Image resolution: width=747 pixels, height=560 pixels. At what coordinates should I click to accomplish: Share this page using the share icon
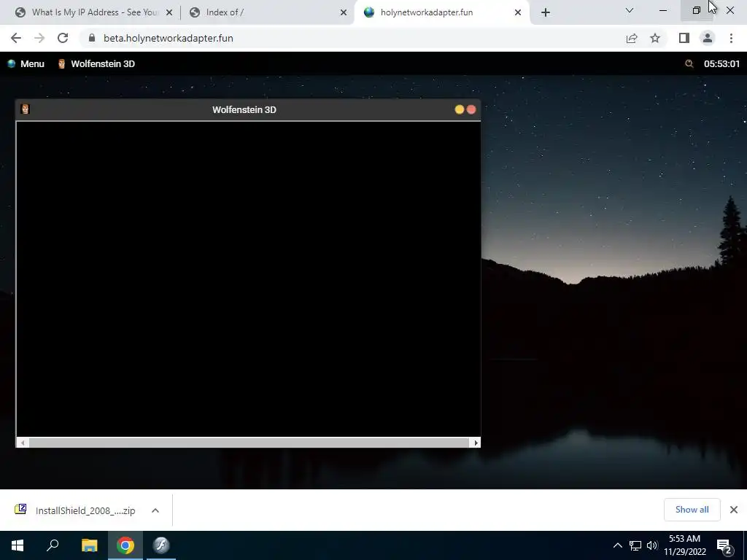pyautogui.click(x=632, y=38)
